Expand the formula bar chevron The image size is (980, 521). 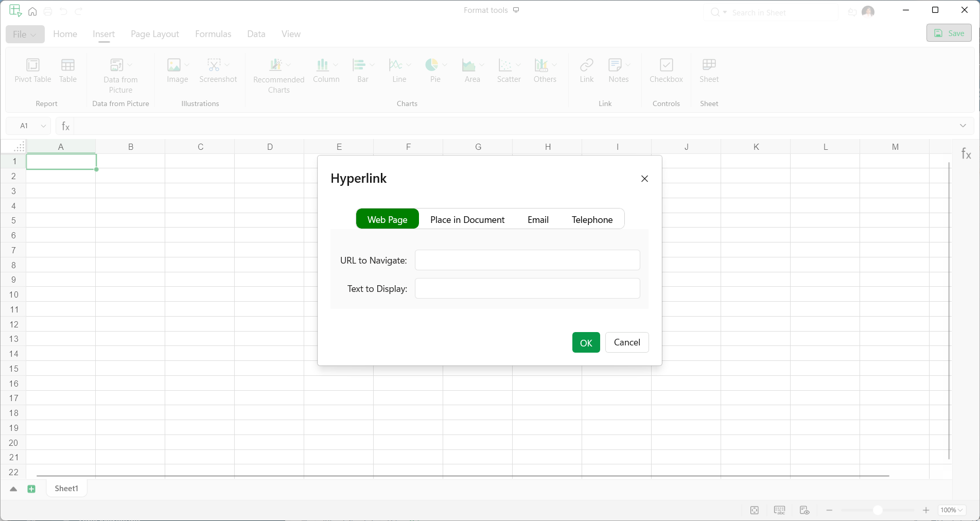pos(963,126)
